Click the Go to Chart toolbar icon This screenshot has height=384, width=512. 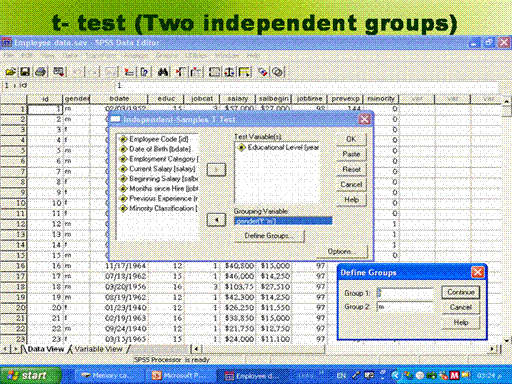(111, 72)
